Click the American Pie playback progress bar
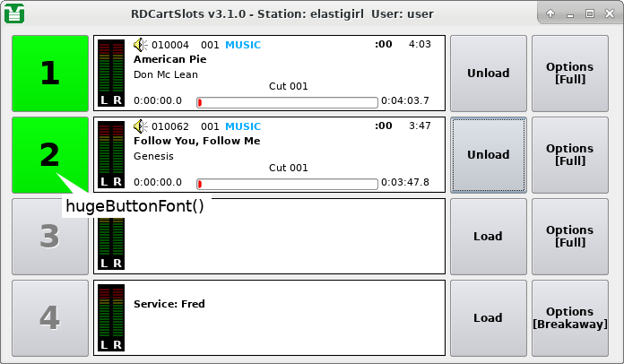The image size is (624, 364). coord(287,102)
